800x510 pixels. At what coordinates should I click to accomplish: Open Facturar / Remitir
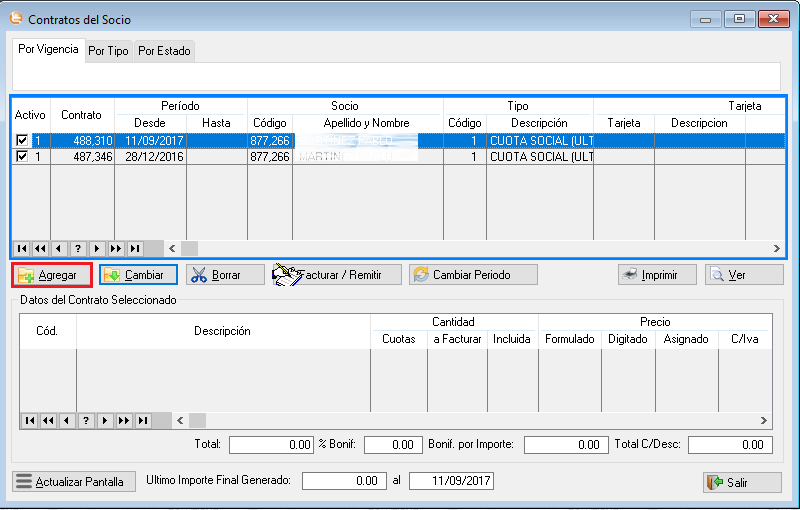pos(337,275)
